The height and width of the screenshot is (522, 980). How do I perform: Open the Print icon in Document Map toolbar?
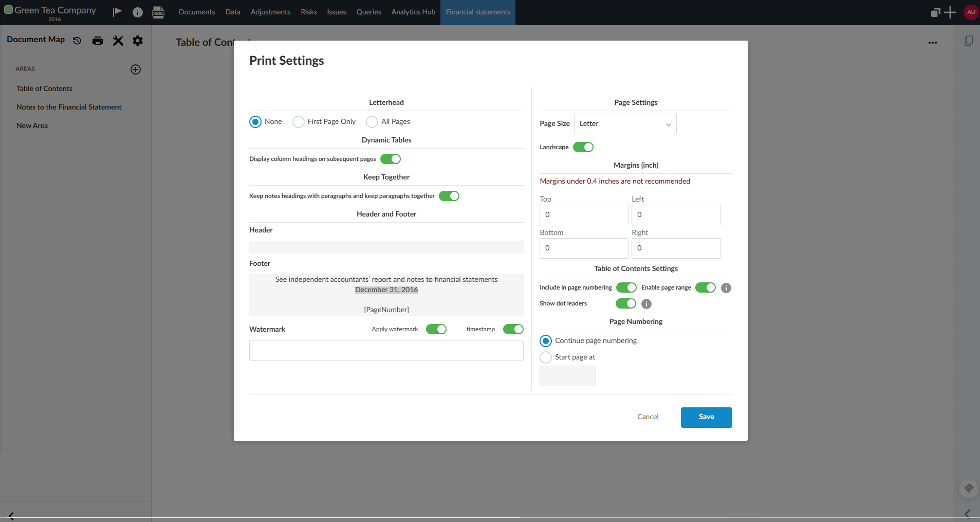97,41
